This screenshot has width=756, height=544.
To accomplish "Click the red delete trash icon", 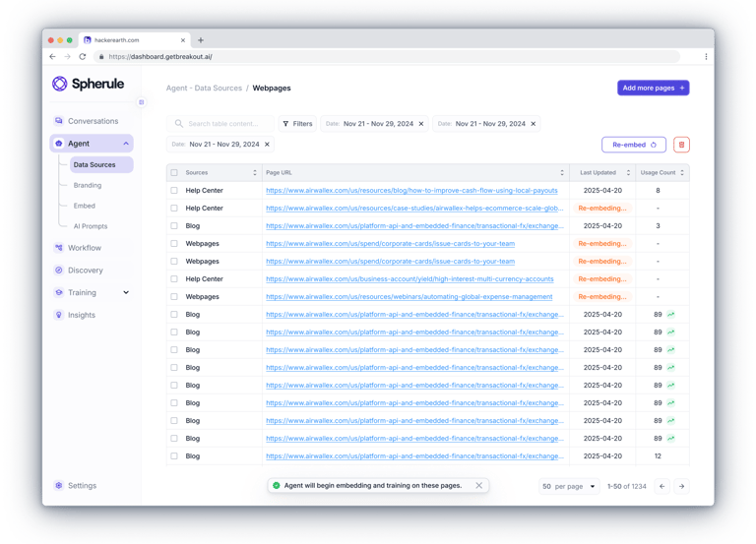I will [681, 145].
